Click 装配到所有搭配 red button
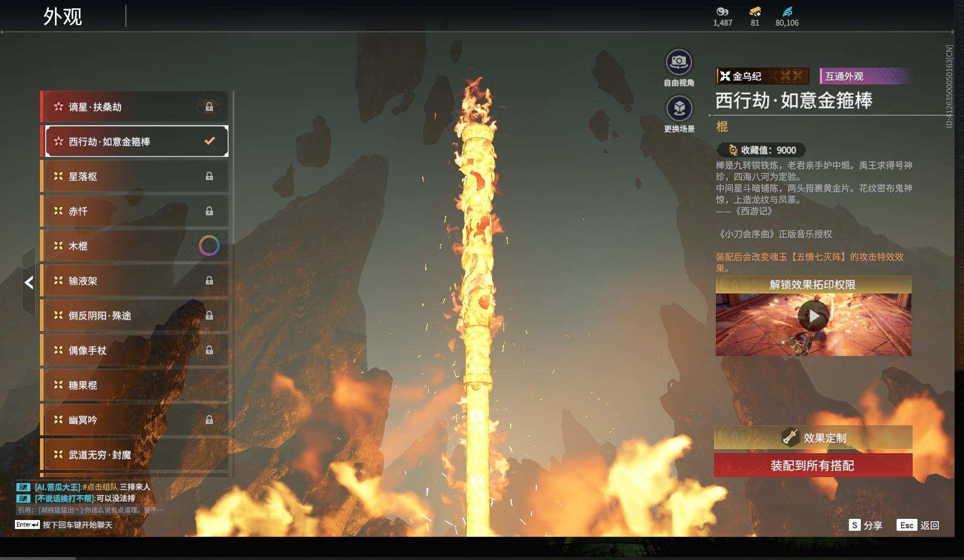The width and height of the screenshot is (964, 560). (x=813, y=465)
